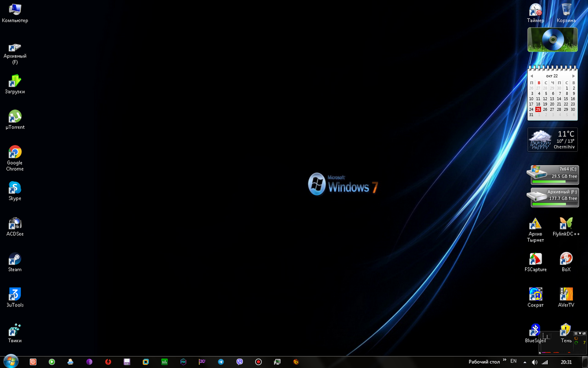Select the Google Chrome desktop shortcut
The image size is (588, 368).
tap(15, 158)
